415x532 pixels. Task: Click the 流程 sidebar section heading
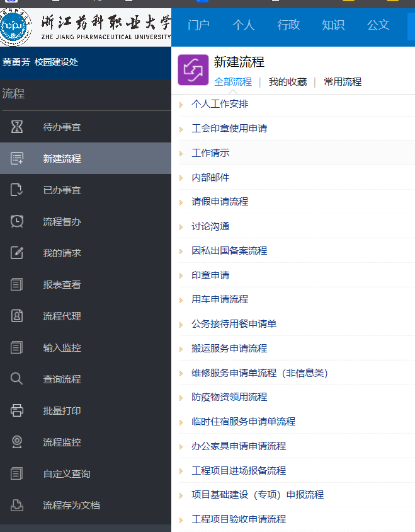click(13, 94)
